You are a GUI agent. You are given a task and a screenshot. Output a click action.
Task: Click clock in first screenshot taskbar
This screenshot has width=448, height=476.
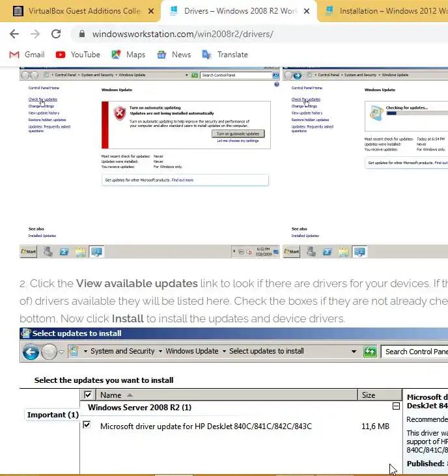click(x=264, y=251)
